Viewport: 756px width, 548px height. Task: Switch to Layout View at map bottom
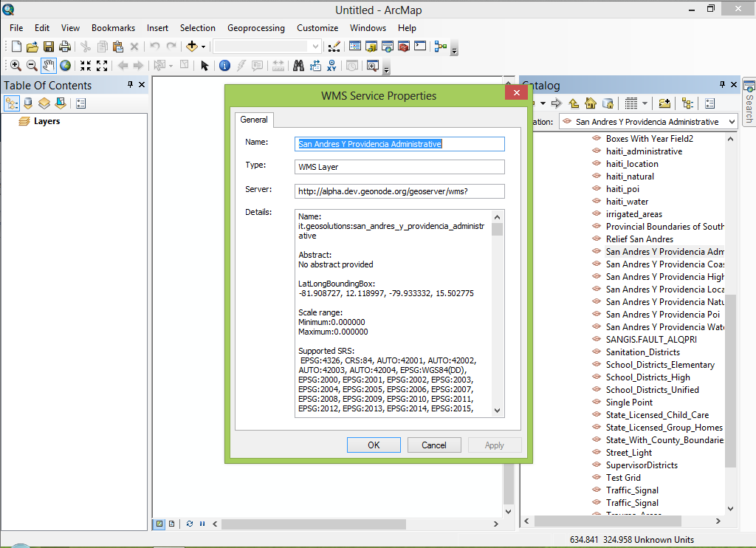click(171, 524)
